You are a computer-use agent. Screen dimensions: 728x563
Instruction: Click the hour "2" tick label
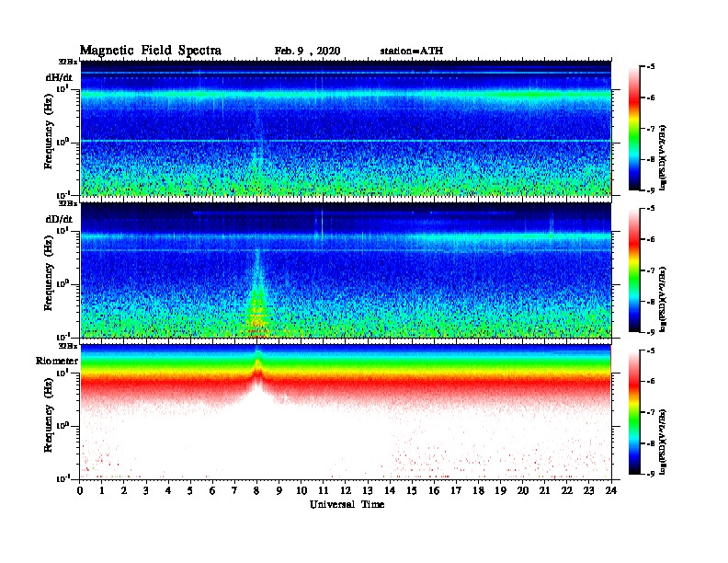(x=124, y=491)
